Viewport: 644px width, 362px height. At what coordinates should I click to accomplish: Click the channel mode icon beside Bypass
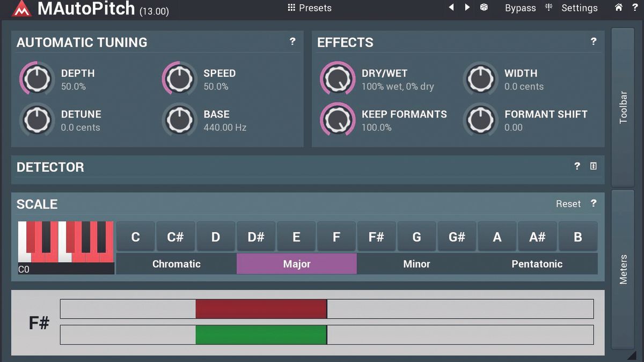[x=548, y=8]
